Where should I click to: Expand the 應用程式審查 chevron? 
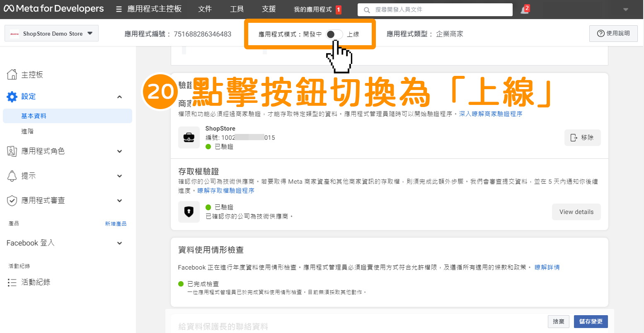click(x=120, y=201)
